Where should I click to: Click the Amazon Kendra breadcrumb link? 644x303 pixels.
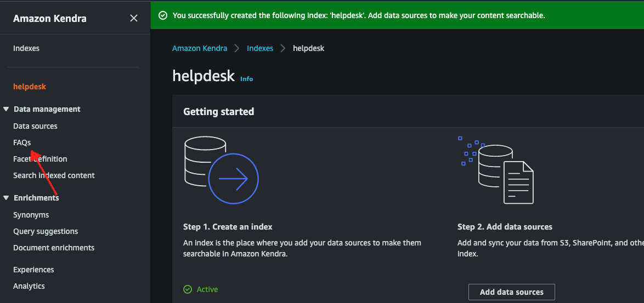coord(200,48)
